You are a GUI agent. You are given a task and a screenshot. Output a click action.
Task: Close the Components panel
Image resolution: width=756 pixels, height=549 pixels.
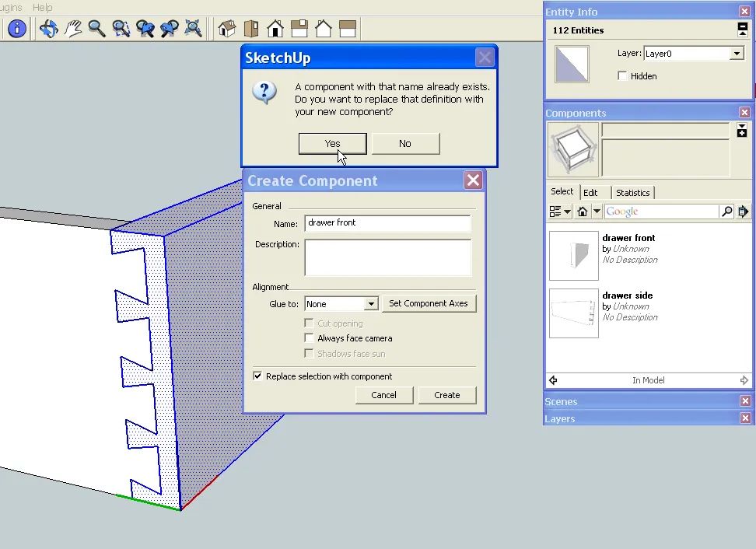[744, 112]
